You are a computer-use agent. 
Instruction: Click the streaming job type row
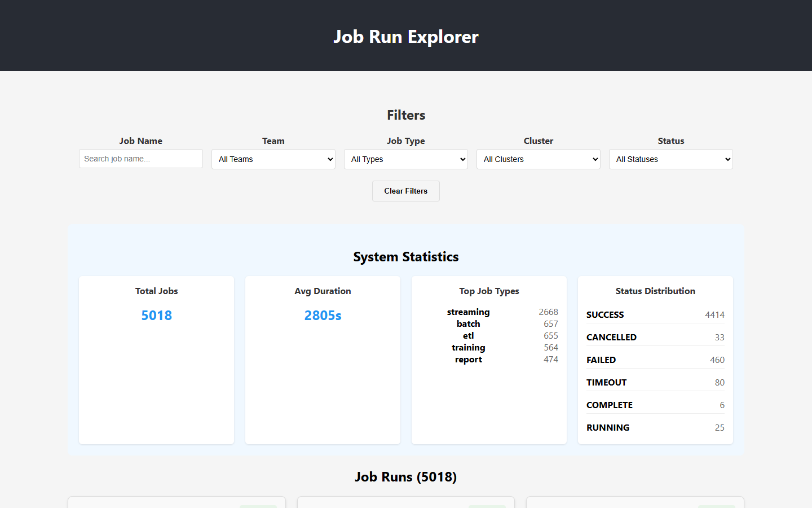(489, 312)
